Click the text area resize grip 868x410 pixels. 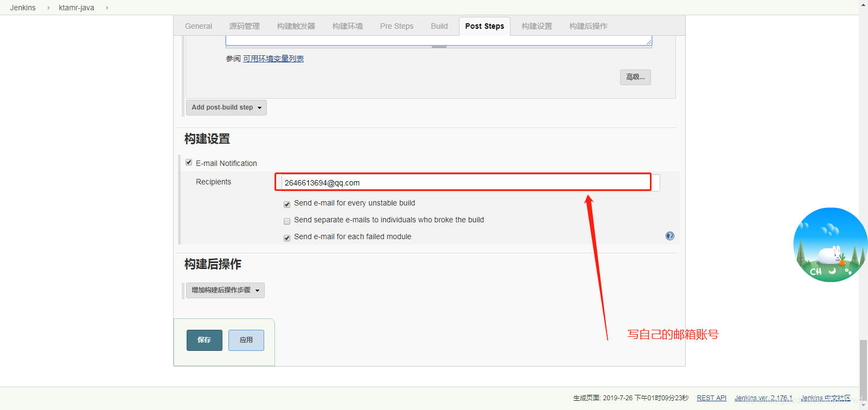point(648,42)
